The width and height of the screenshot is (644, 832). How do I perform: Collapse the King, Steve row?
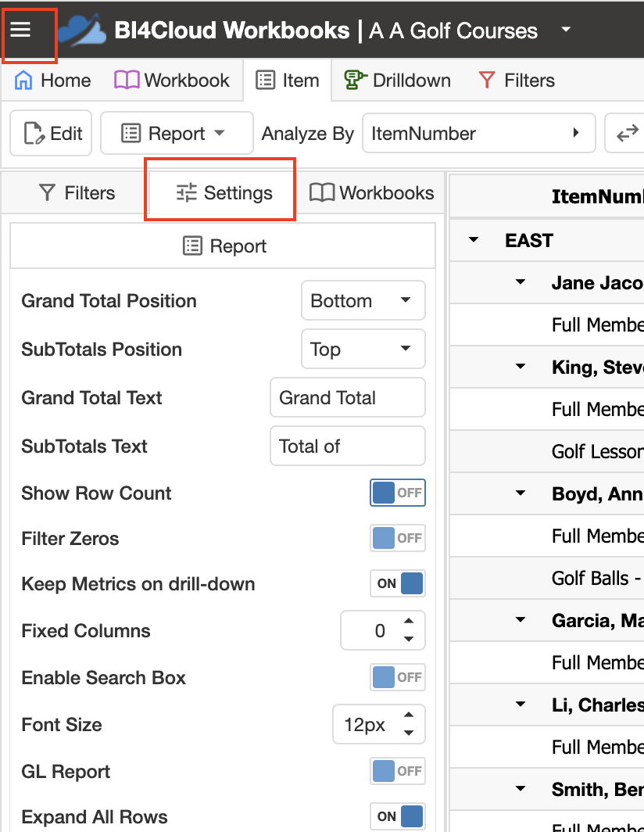tap(521, 367)
